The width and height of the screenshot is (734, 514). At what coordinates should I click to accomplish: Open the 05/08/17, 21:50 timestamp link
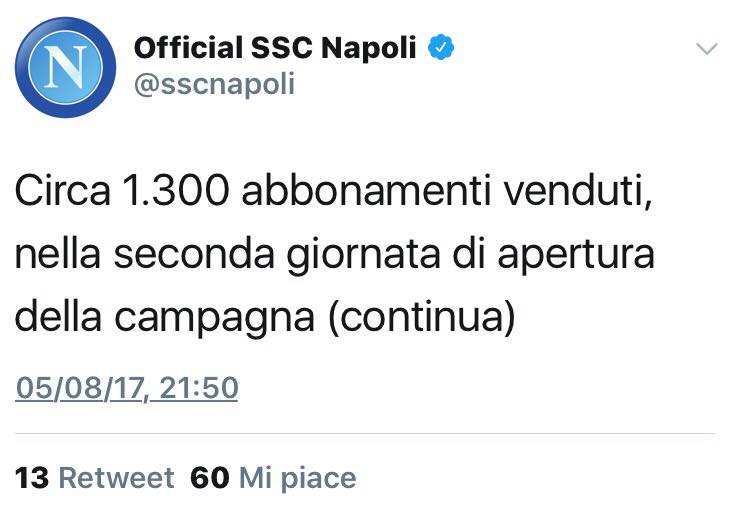pyautogui.click(x=127, y=386)
